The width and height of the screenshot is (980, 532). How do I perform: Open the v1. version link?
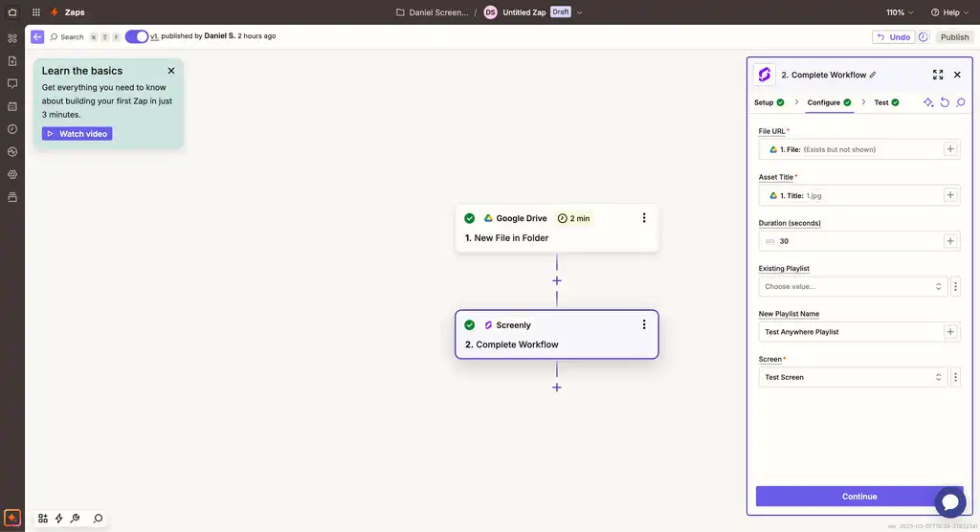point(154,36)
